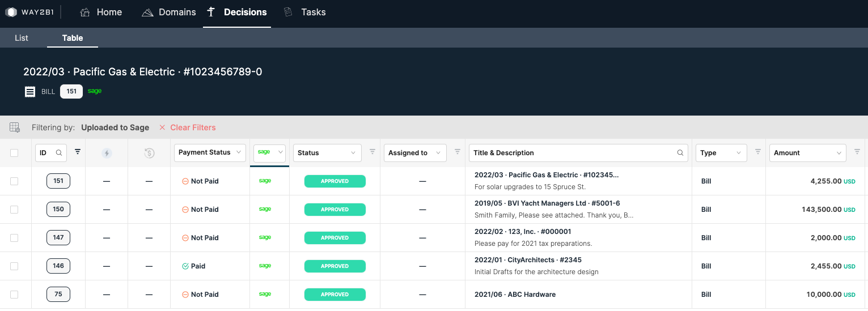Open the Type column dropdown

(x=721, y=153)
